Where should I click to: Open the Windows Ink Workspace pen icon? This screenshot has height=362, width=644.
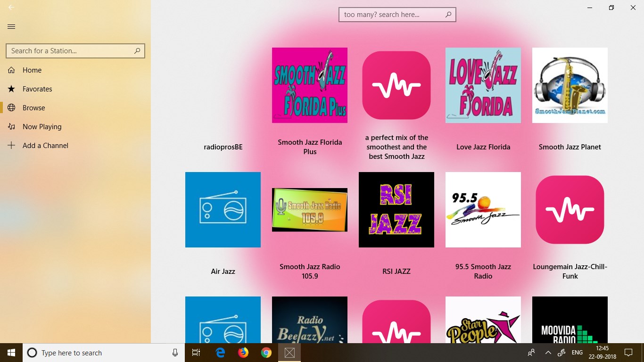coord(561,353)
